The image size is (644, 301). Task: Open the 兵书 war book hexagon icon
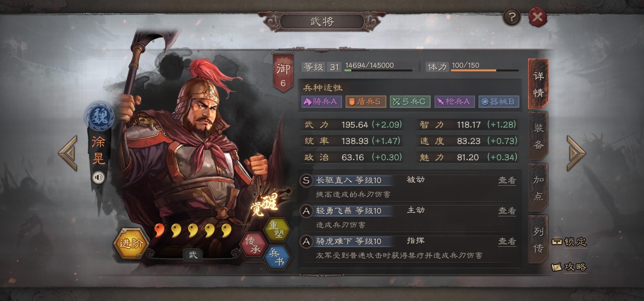[277, 257]
